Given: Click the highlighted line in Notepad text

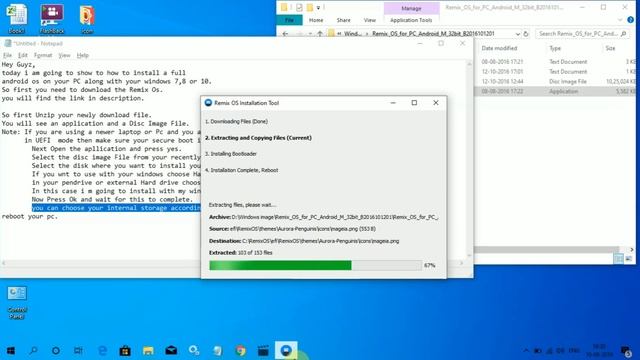Looking at the screenshot, I should point(116,208).
